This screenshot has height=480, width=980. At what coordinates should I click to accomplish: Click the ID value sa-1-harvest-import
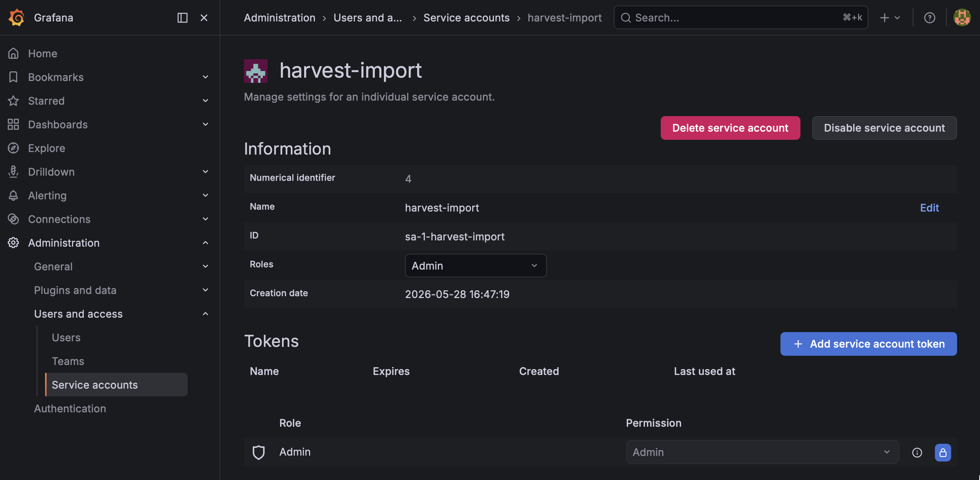pyautogui.click(x=455, y=236)
